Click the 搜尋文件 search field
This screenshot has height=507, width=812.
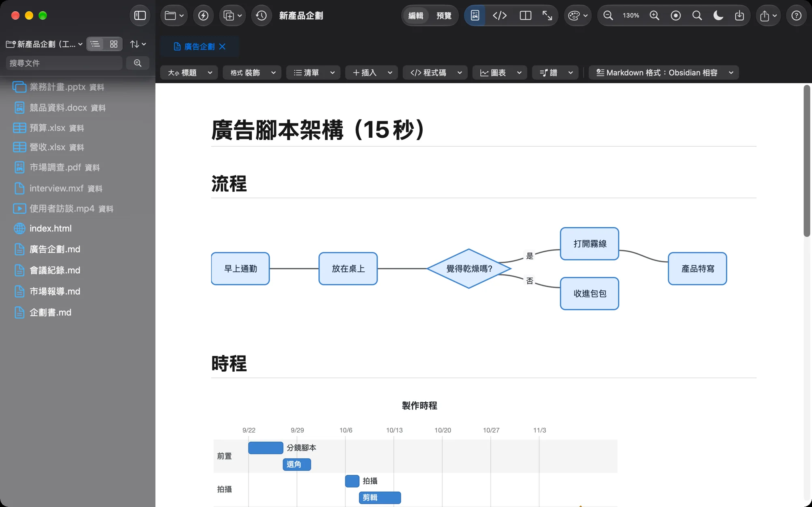(64, 63)
